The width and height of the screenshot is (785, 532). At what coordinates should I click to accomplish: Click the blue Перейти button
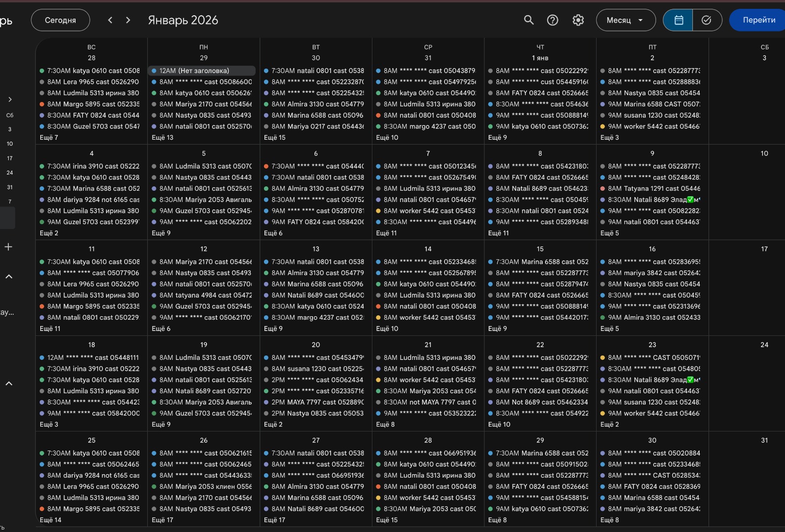[x=757, y=20]
